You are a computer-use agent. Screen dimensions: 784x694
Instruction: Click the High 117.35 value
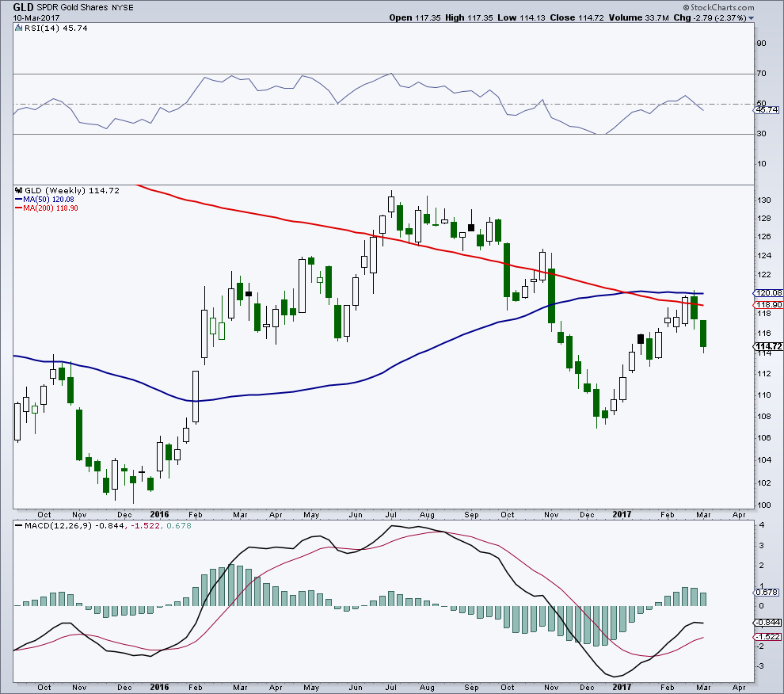coord(469,17)
